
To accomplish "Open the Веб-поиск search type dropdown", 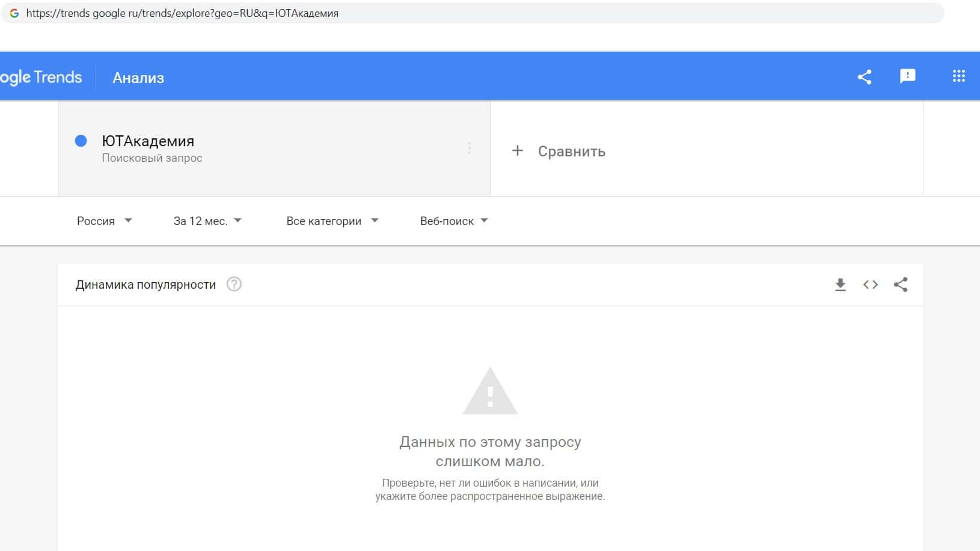I will click(x=454, y=221).
